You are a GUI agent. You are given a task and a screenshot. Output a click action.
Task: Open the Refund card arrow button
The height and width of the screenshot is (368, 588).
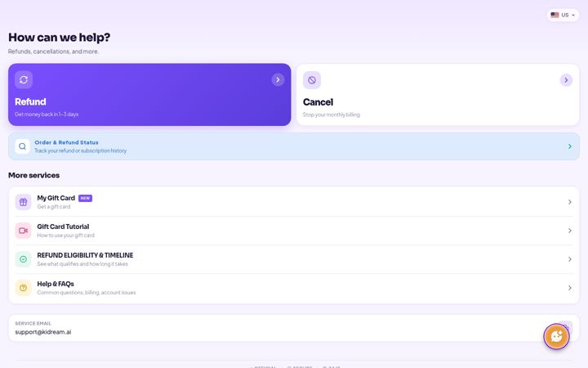tap(278, 79)
